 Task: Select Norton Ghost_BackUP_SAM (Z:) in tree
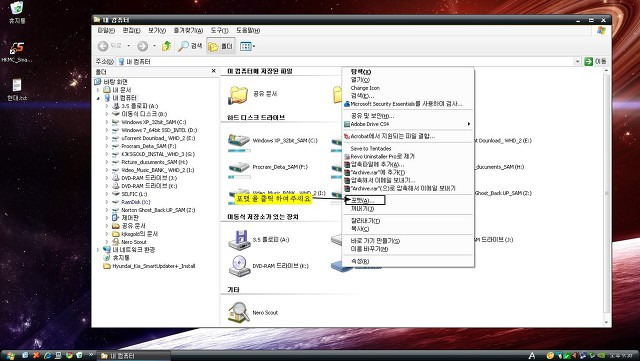[x=158, y=210]
